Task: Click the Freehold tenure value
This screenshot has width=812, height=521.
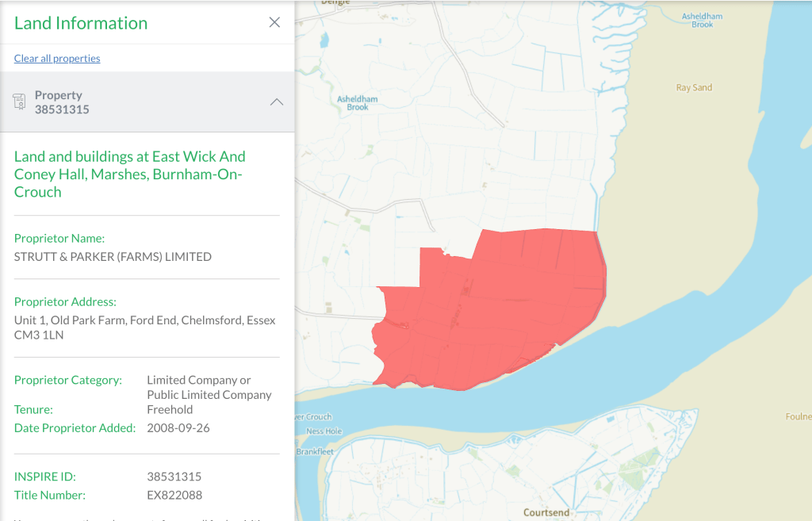Action: [170, 410]
